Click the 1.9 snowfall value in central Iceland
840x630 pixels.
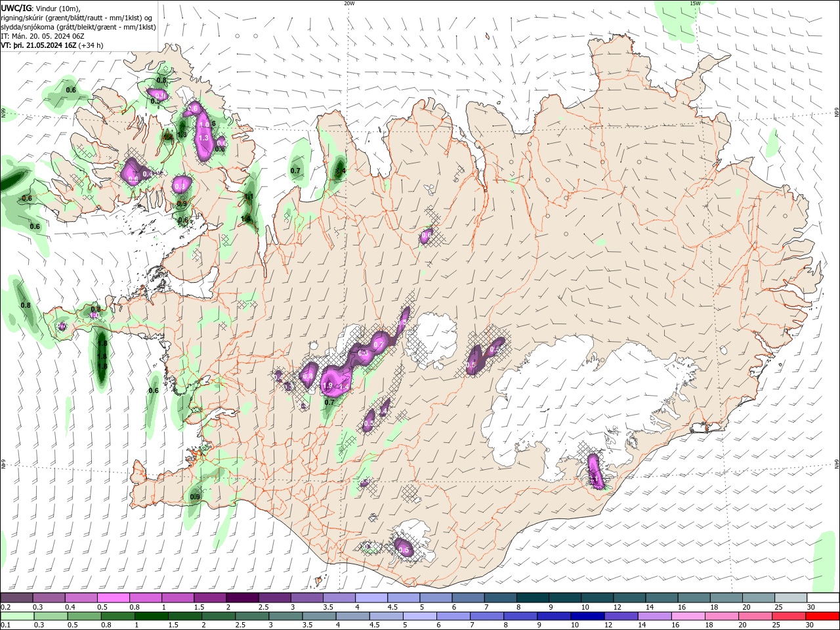(x=328, y=386)
